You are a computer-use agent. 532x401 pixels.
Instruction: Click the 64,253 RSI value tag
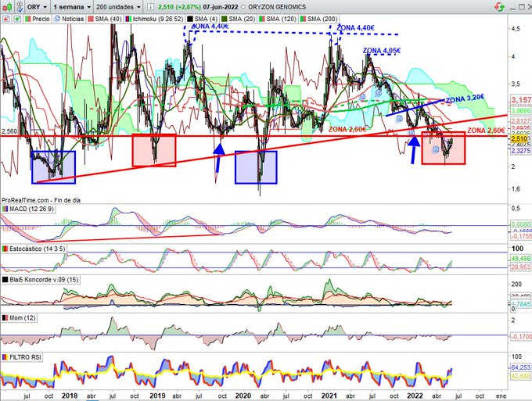520,367
